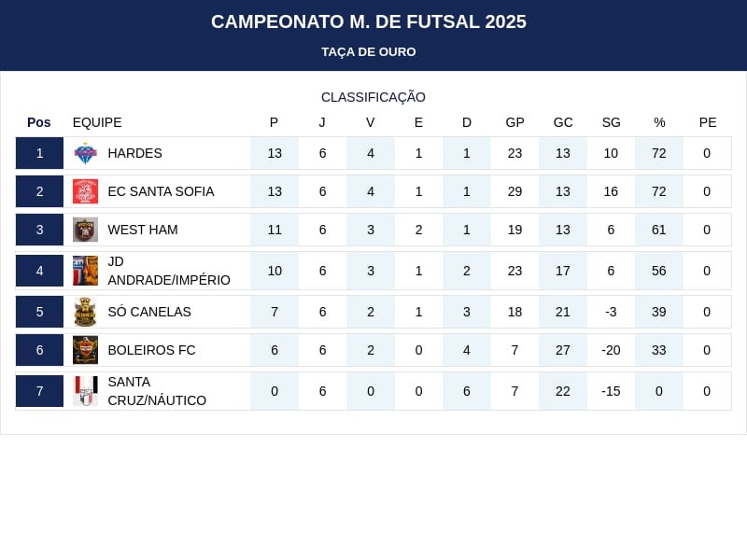Click the EC Santa Sofia team crest
This screenshot has width=747, height=560.
coord(85,191)
